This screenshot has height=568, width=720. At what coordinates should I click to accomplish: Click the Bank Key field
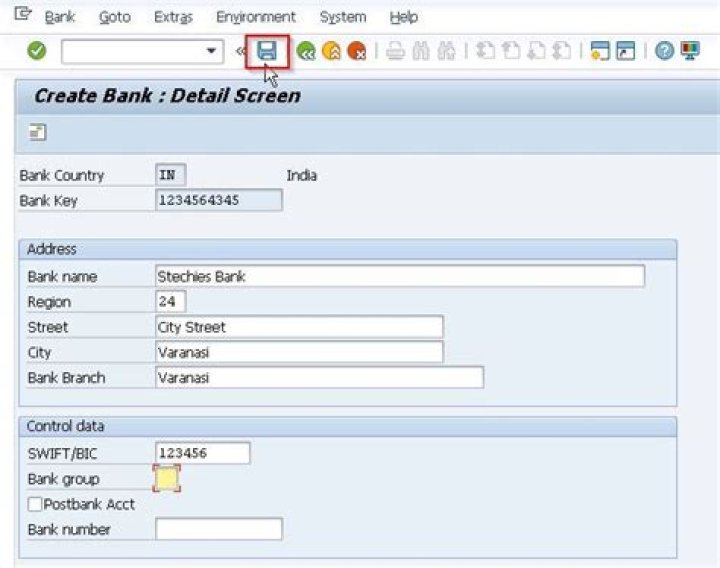coord(219,200)
